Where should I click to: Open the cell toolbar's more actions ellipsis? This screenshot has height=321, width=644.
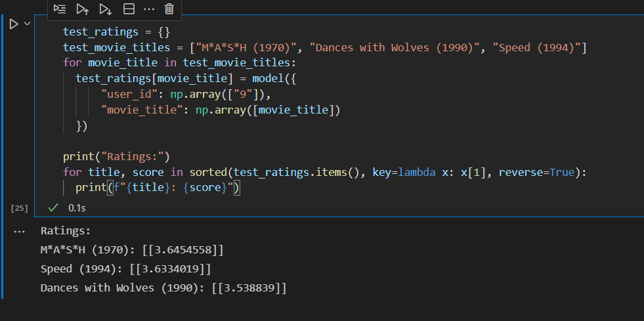[x=148, y=9]
